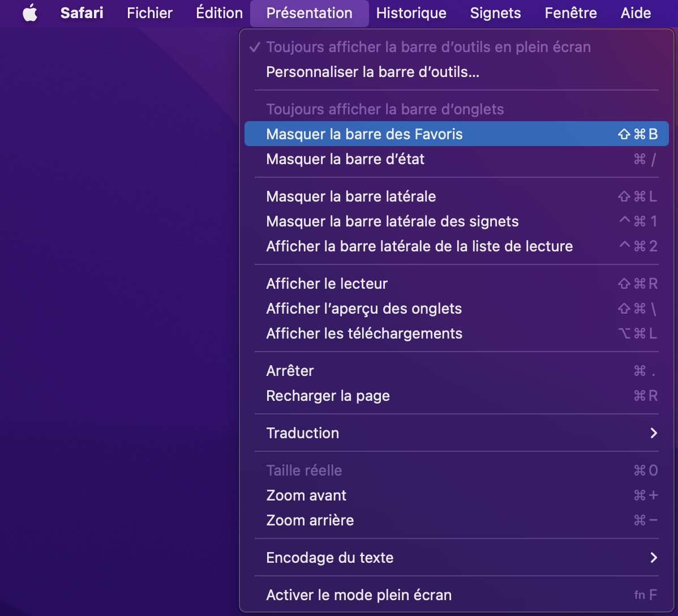Viewport: 678px width, 616px height.
Task: Select Arrêter to stop loading
Action: (x=457, y=371)
